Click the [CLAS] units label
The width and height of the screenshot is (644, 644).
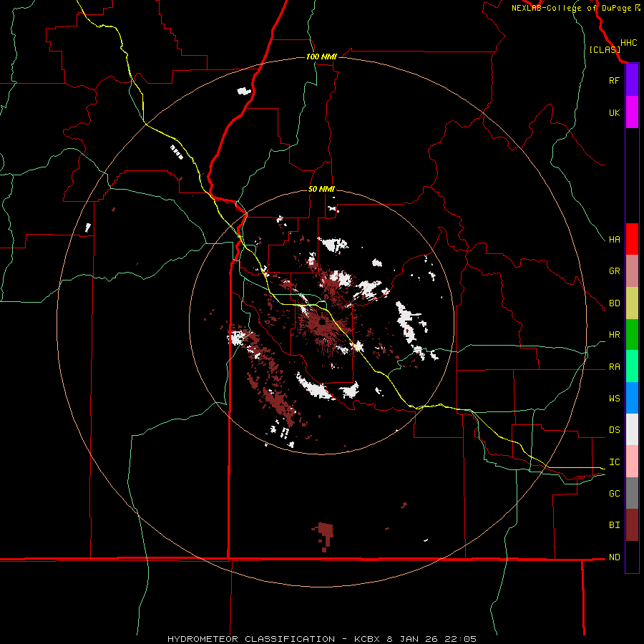[x=605, y=49]
